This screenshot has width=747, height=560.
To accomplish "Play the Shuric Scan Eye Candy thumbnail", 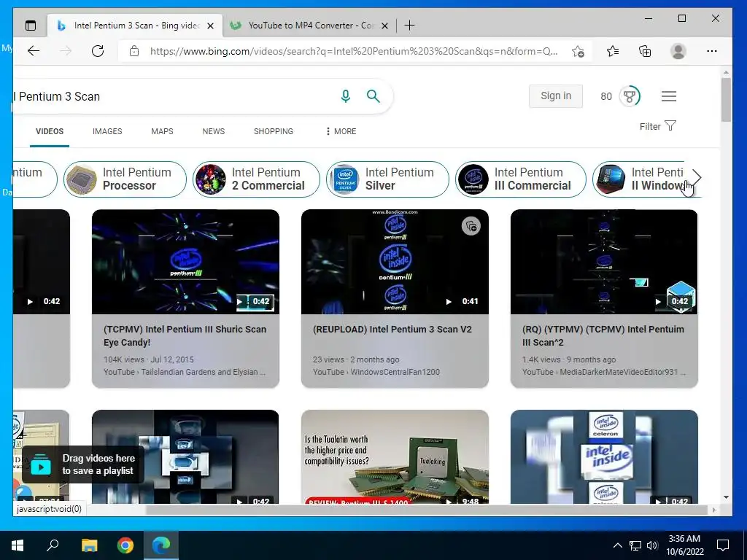I will [x=185, y=262].
